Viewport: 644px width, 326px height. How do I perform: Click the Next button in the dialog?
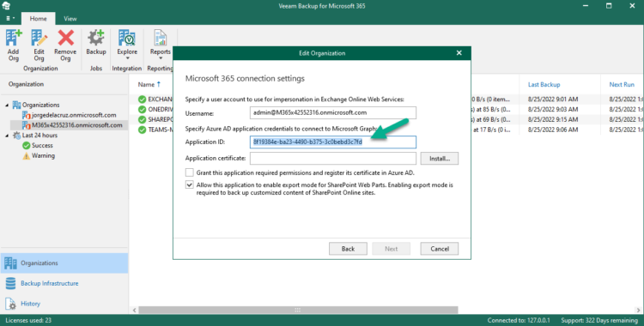(x=391, y=249)
